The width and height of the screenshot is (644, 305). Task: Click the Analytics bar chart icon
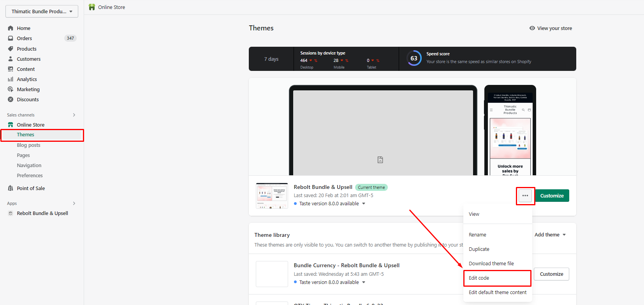pyautogui.click(x=11, y=79)
